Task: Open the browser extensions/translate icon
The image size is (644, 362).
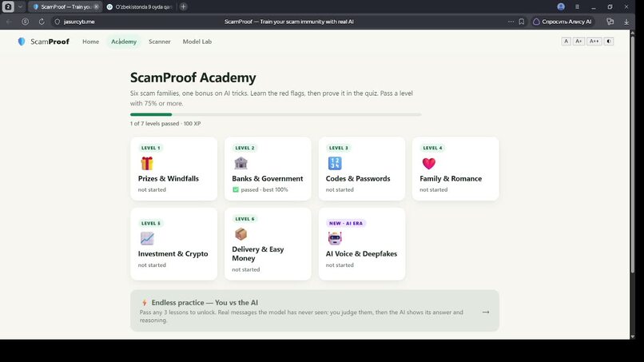Action: pos(610,22)
